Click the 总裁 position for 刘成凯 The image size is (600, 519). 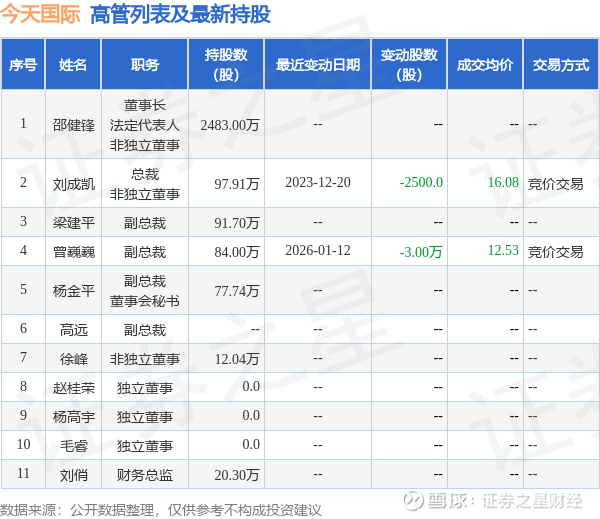(145, 175)
